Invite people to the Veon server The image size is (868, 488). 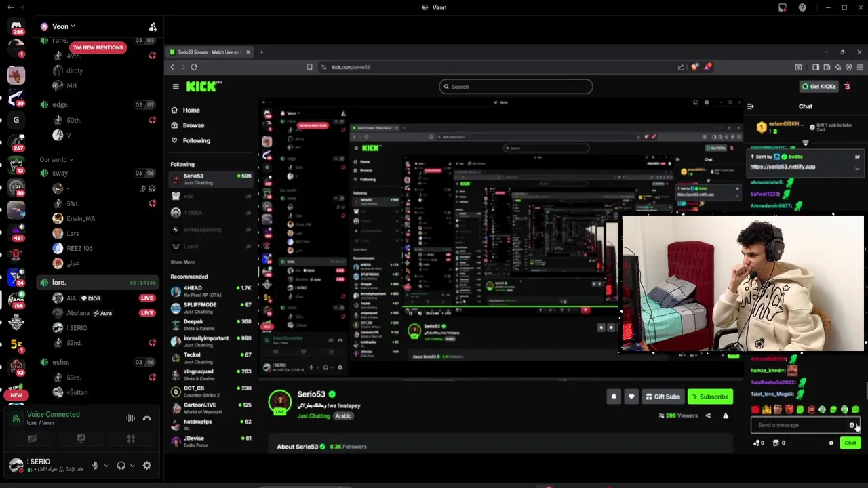(153, 26)
